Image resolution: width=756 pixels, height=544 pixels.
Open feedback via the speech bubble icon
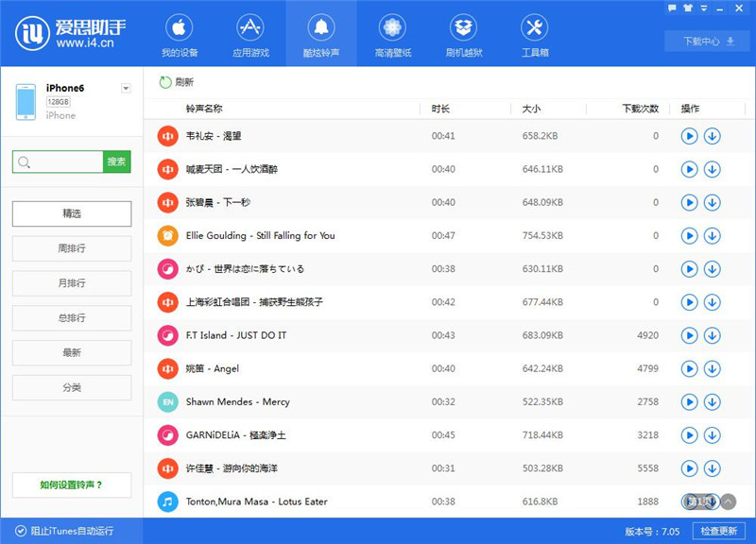coord(672,8)
